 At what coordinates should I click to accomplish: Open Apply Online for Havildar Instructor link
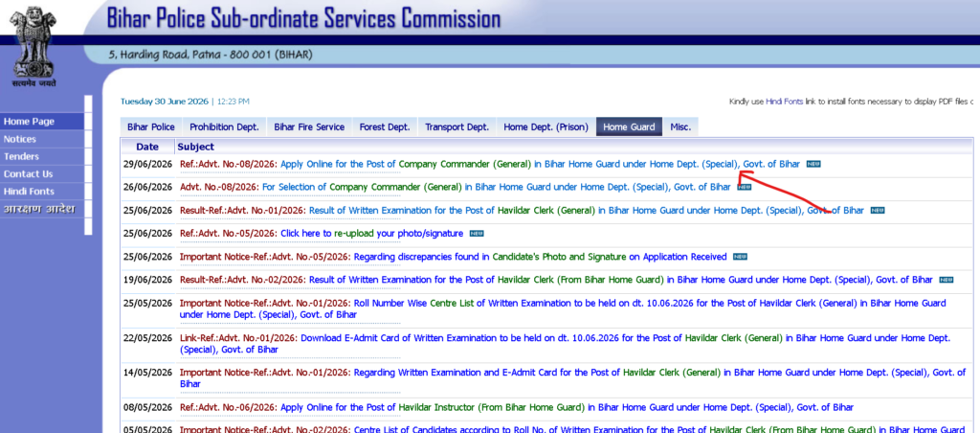(x=567, y=407)
